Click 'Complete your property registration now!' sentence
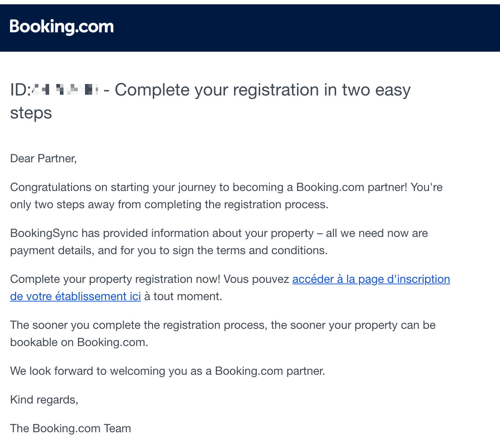The width and height of the screenshot is (500, 448). 115,279
